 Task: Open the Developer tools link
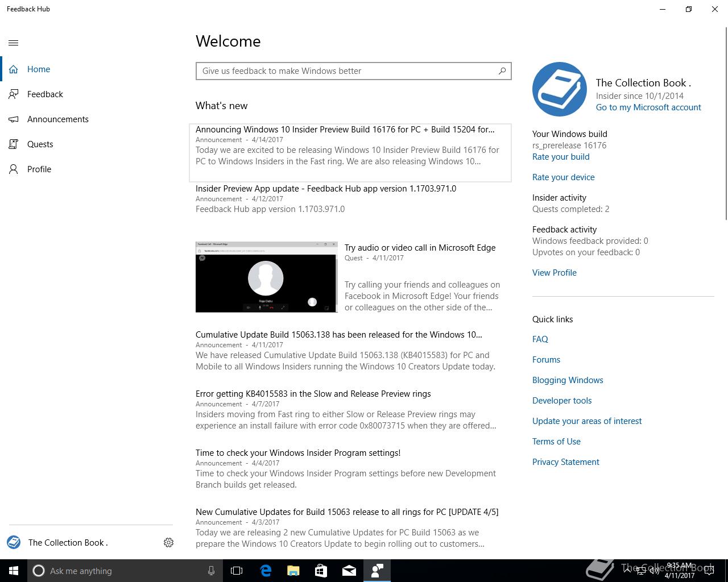[x=562, y=401]
